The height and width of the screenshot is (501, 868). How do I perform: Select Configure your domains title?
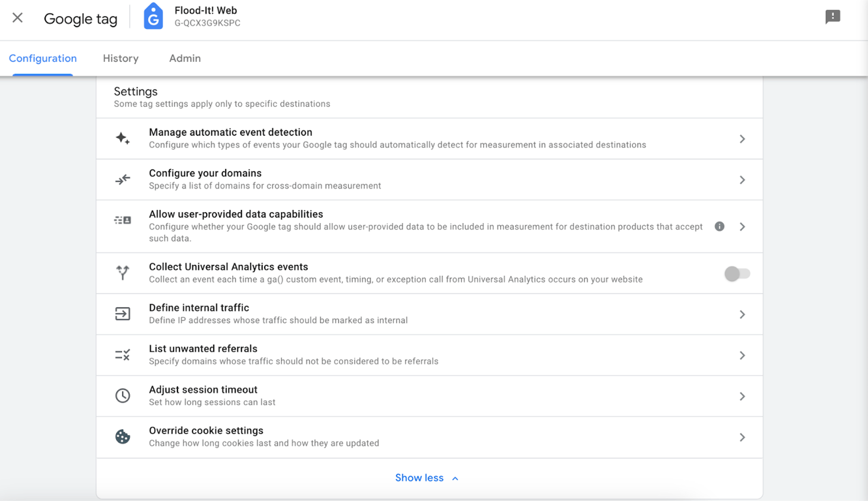205,174
